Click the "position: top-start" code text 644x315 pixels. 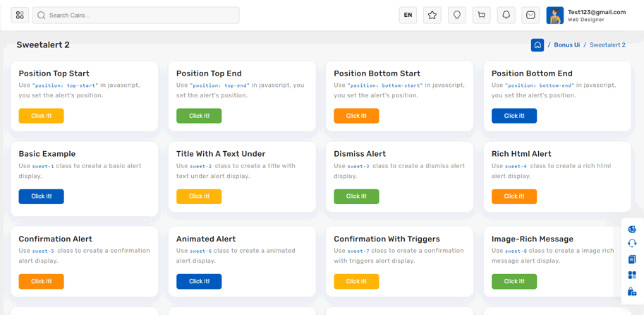(x=66, y=85)
